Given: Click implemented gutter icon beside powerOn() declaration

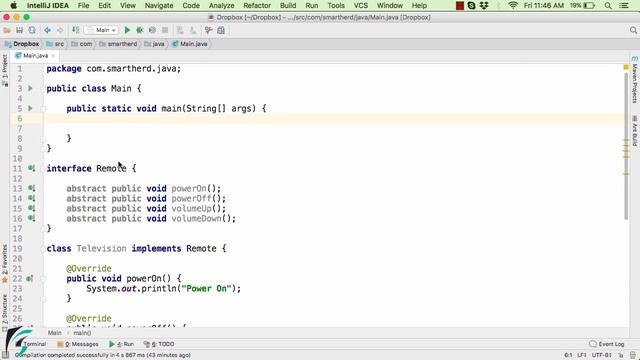Looking at the screenshot, I should tap(31, 188).
